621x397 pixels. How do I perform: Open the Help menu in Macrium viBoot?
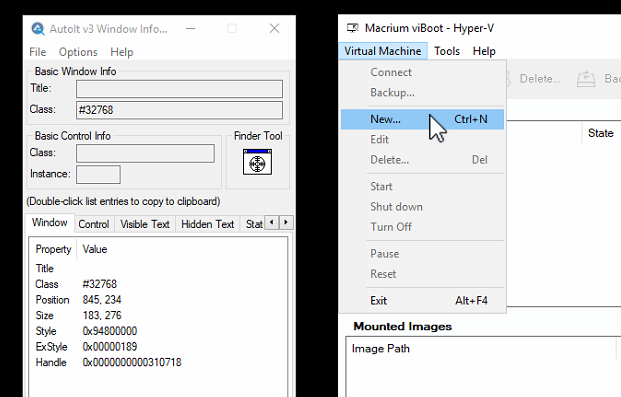coord(484,51)
